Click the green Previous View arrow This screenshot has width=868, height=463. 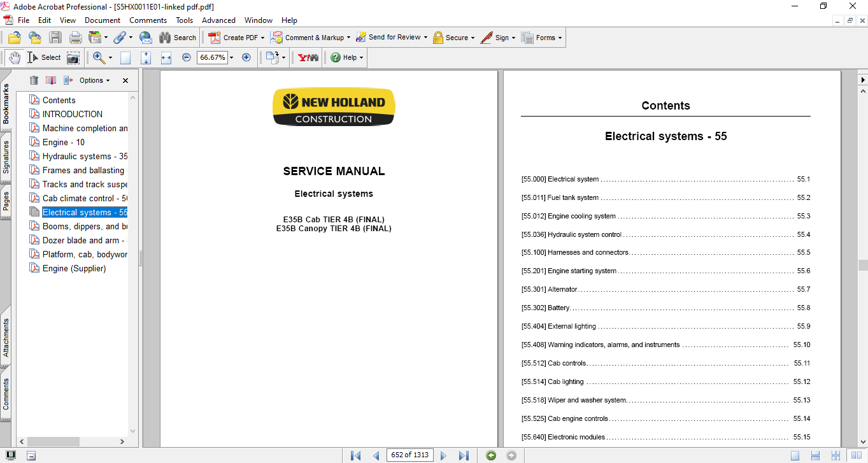491,455
